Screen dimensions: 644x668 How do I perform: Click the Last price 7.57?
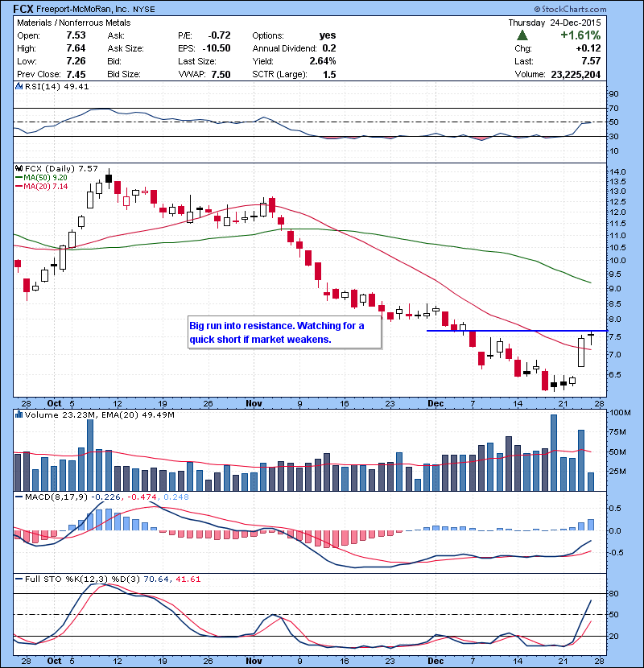tap(591, 61)
